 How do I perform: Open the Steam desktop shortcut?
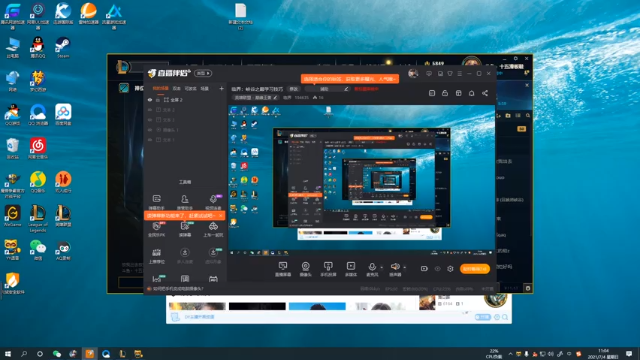(x=62, y=47)
